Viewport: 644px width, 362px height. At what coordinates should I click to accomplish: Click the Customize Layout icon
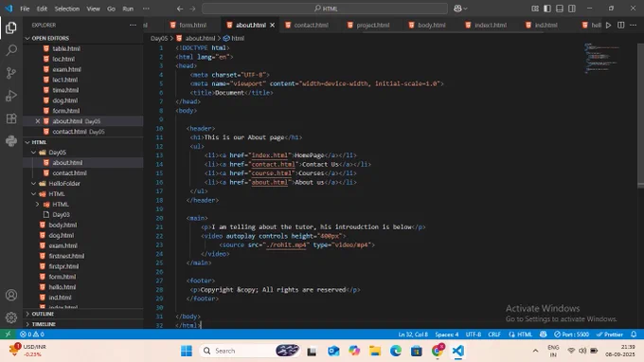point(535,9)
